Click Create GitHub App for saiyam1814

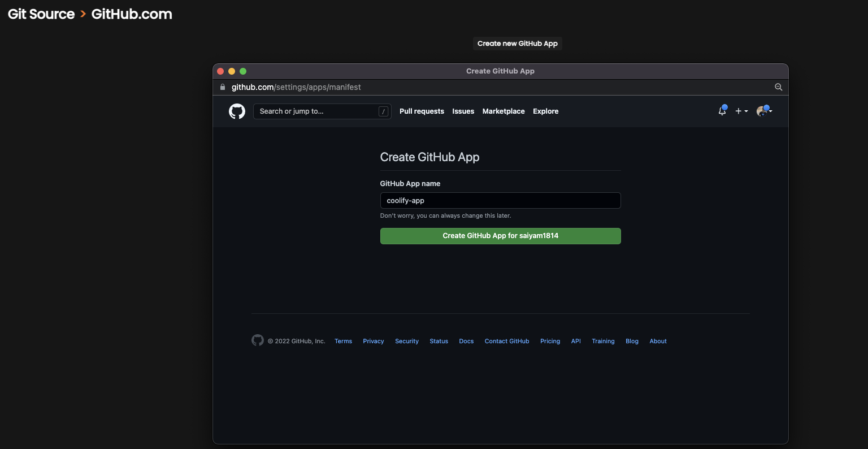click(x=501, y=236)
